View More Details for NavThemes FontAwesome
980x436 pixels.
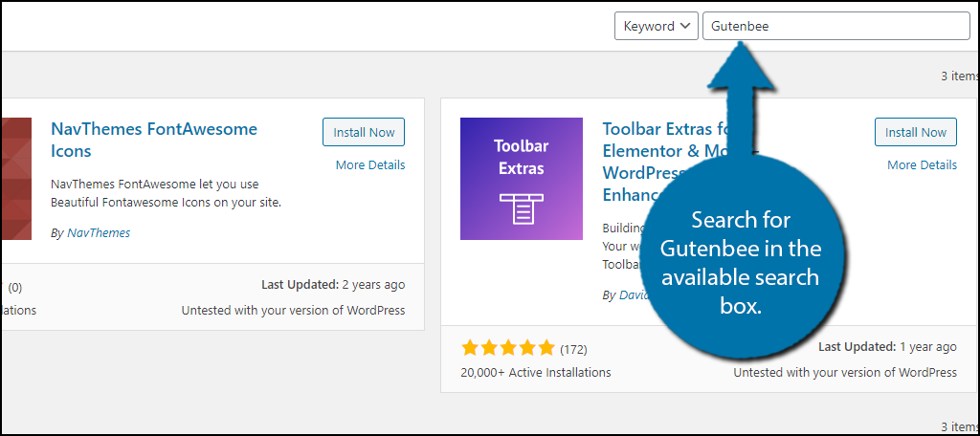(x=370, y=165)
